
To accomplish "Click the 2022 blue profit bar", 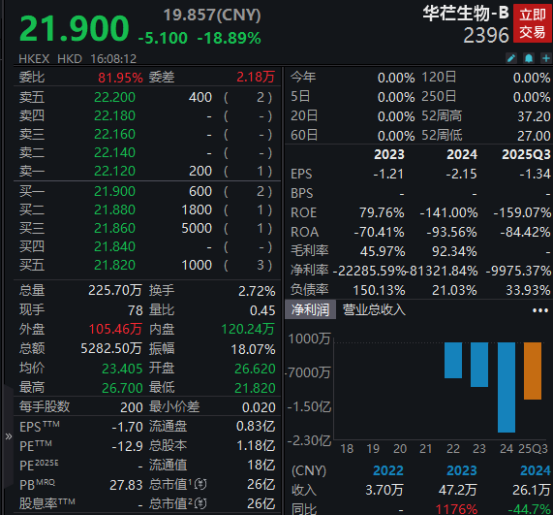I will click(x=453, y=360).
